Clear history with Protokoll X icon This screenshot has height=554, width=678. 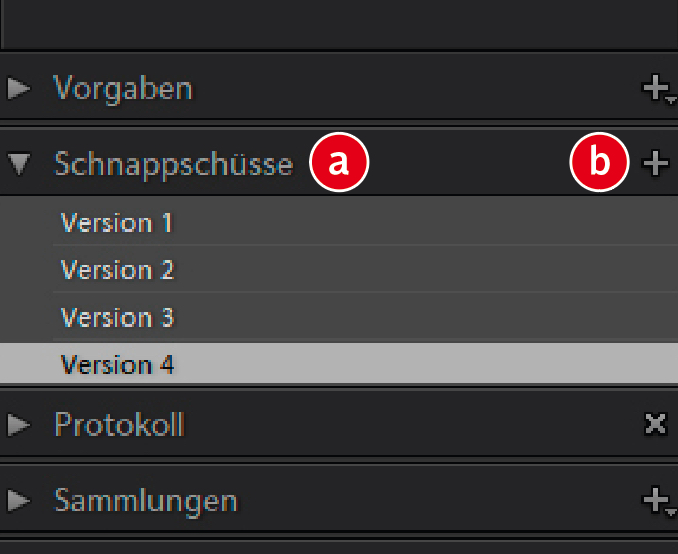(655, 425)
